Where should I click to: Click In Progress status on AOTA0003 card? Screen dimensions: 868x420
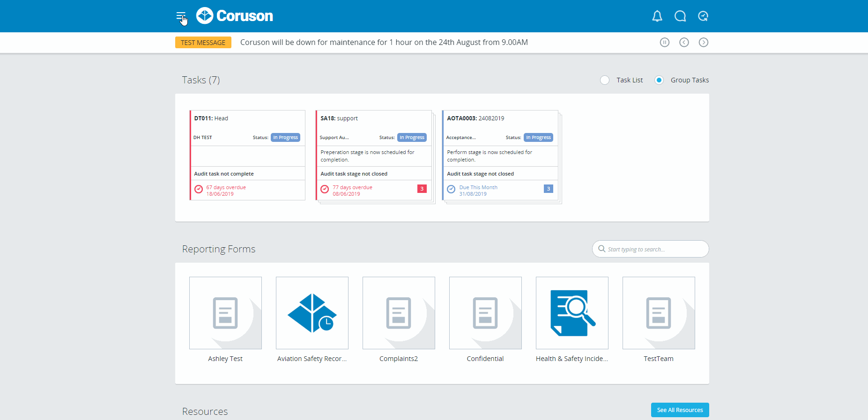coord(538,138)
